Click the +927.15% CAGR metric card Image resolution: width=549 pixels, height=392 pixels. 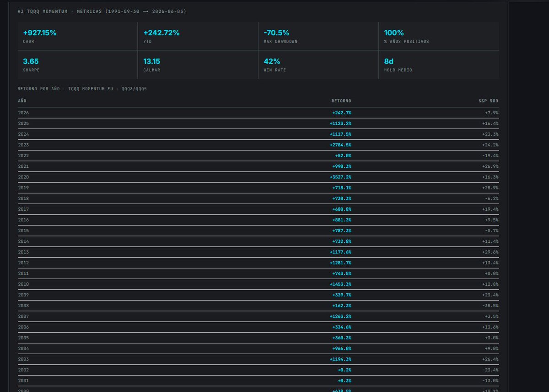(x=77, y=36)
